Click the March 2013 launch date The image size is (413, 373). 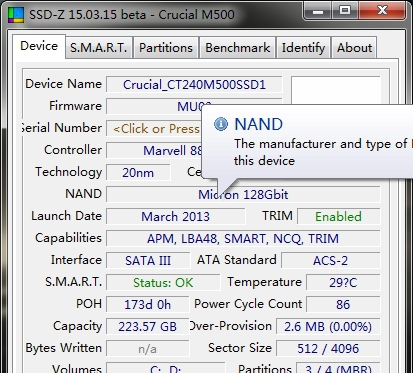[x=176, y=217]
